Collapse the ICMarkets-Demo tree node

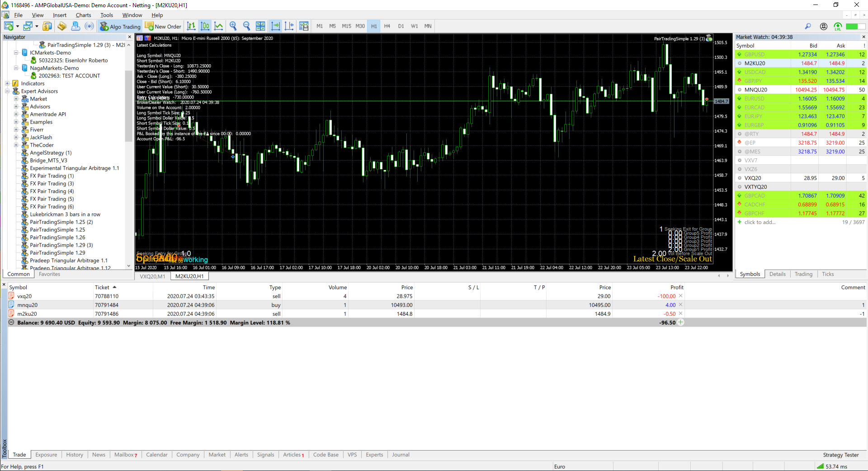tap(16, 52)
